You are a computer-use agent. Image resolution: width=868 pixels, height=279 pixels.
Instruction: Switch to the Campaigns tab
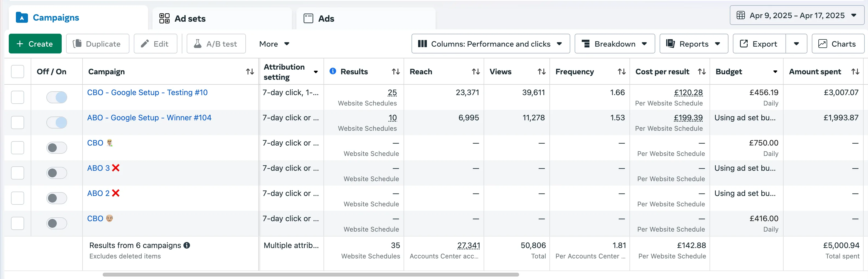point(78,18)
